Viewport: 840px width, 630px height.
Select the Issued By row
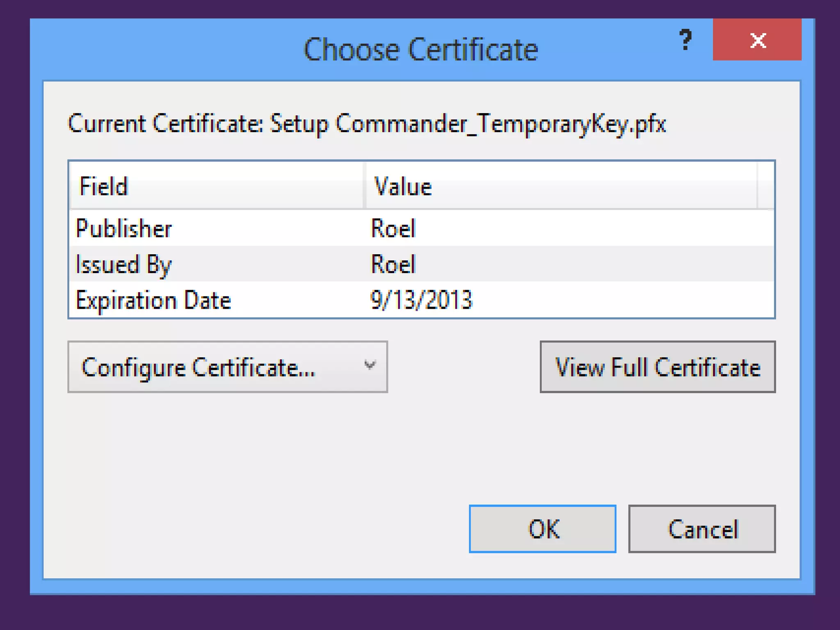[x=123, y=264]
